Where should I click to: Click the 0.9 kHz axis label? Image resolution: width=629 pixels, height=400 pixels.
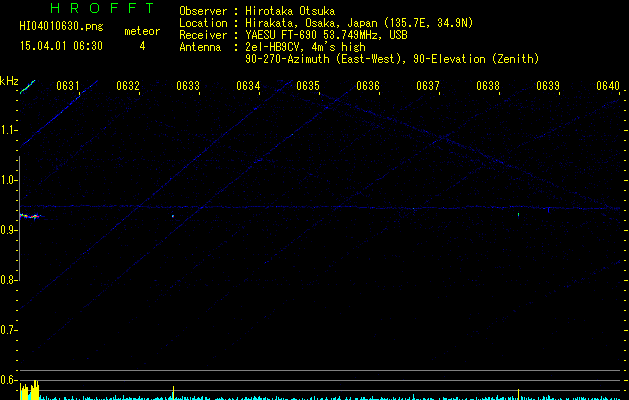pyautogui.click(x=8, y=230)
